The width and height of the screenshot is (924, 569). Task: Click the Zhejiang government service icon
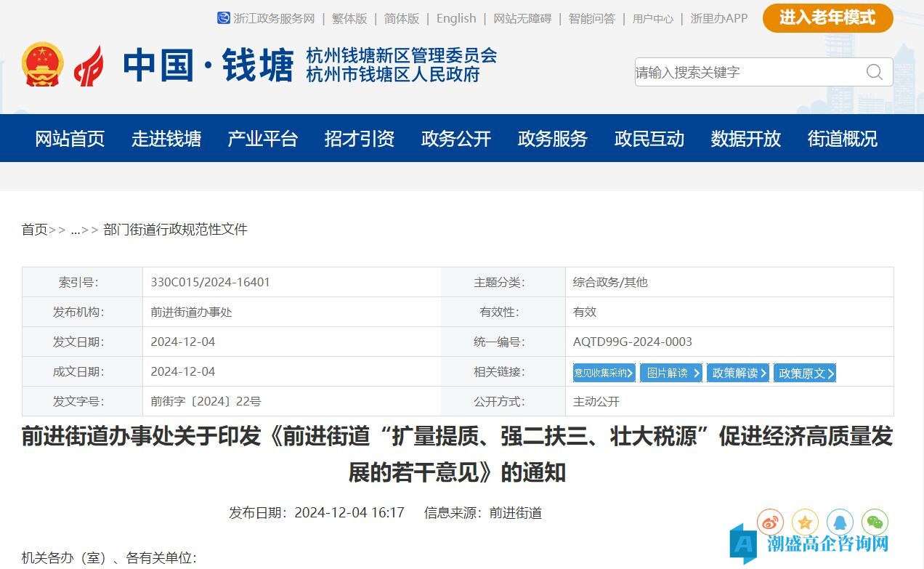pos(223,18)
